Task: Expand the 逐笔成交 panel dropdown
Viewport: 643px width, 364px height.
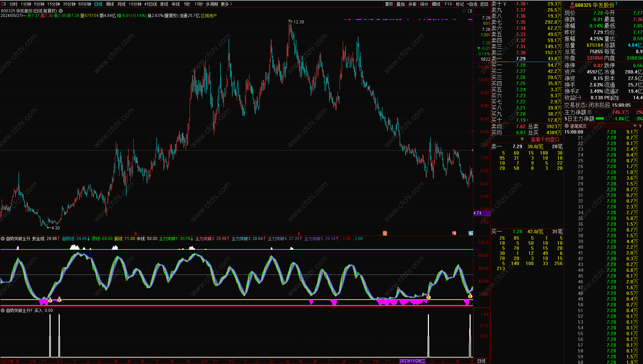Action: tap(567, 126)
